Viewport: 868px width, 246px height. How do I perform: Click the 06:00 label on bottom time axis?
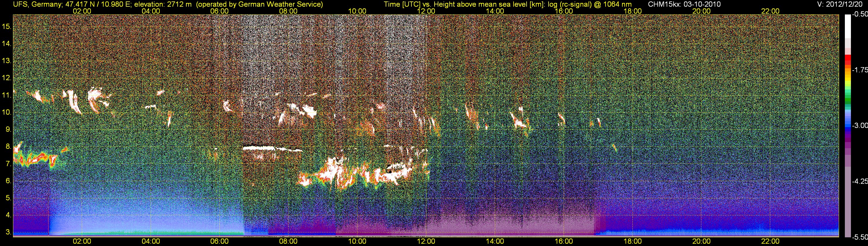[219, 241]
